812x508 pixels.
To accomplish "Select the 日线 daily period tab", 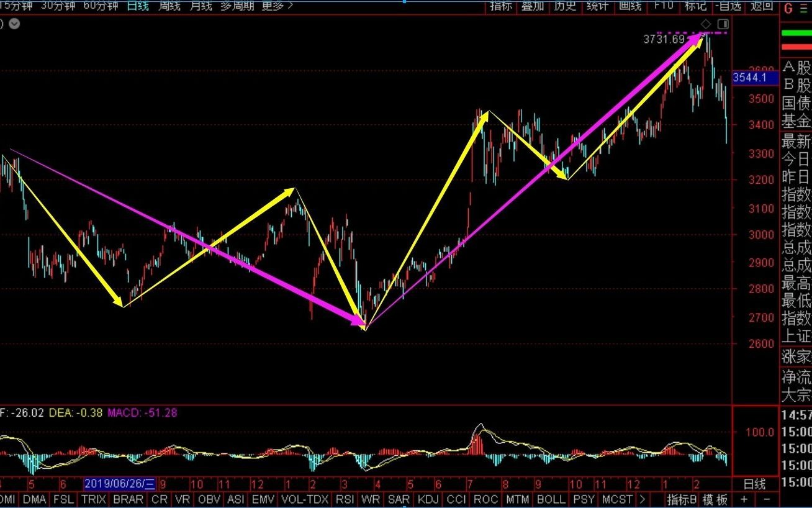I will (x=138, y=6).
